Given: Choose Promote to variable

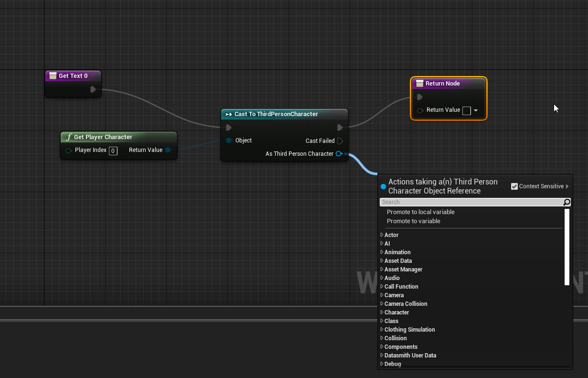Looking at the screenshot, I should point(414,221).
